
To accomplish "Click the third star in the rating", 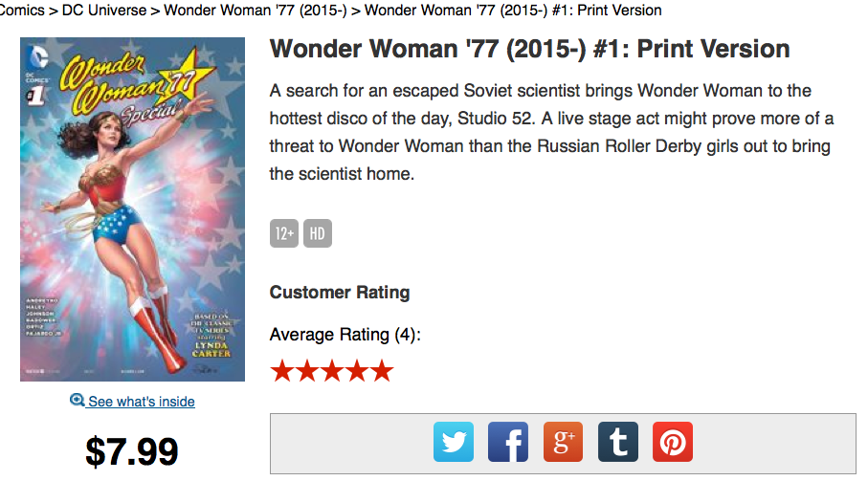I will click(331, 371).
